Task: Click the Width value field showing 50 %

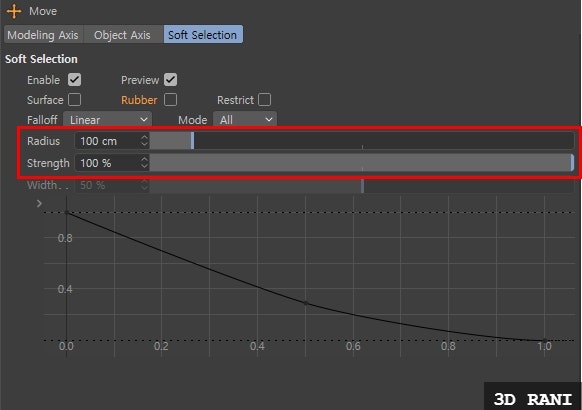Action: click(x=108, y=185)
